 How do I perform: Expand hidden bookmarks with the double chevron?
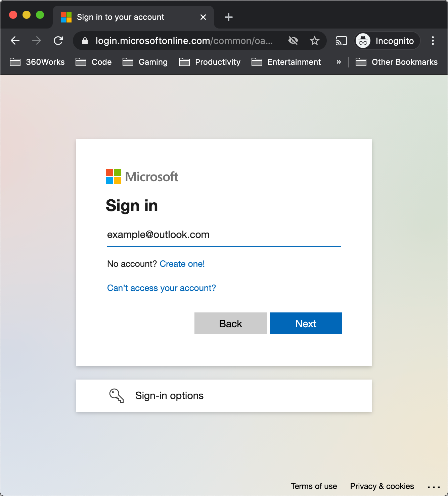click(x=339, y=62)
